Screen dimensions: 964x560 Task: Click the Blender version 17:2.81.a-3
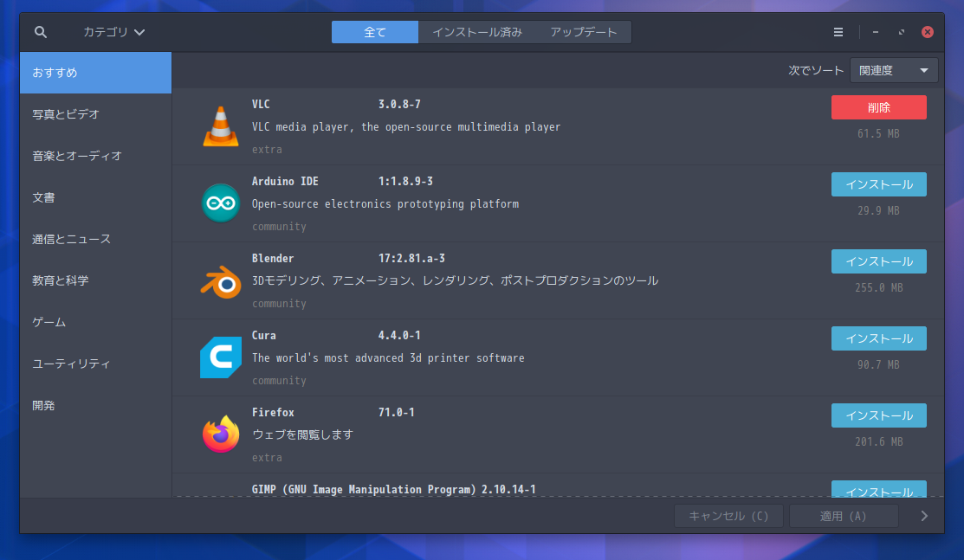412,258
